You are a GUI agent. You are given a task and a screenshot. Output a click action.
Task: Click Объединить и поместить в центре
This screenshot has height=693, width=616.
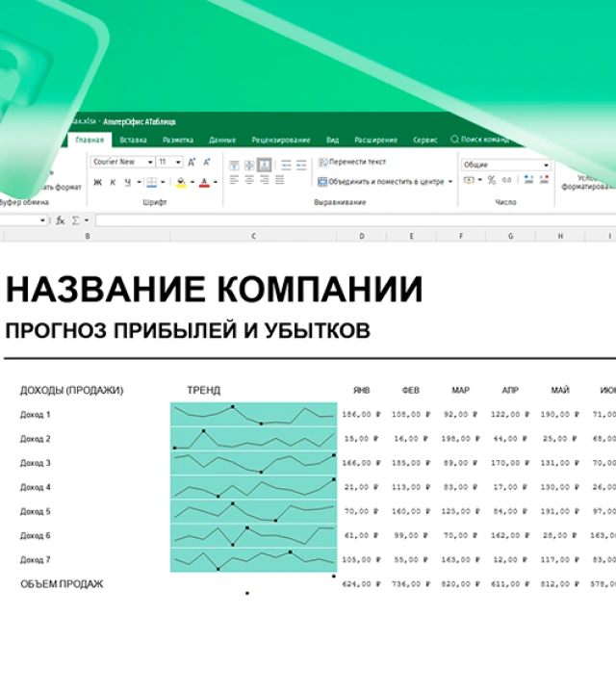[x=381, y=182]
